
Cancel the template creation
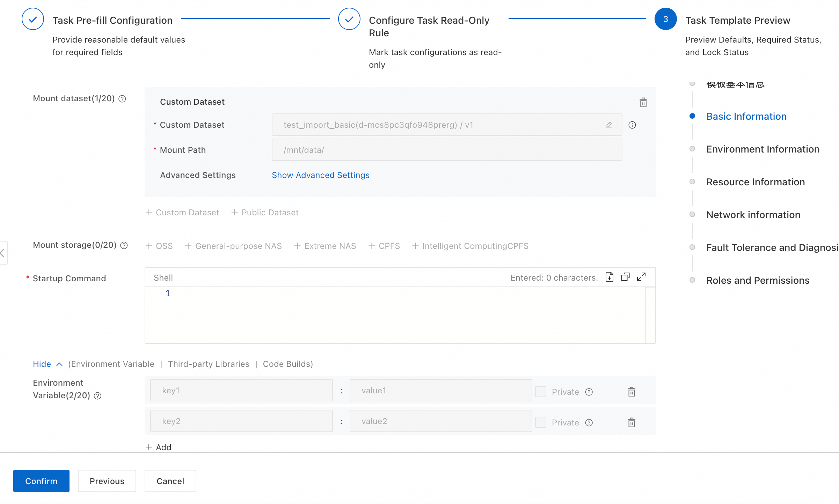pos(170,481)
